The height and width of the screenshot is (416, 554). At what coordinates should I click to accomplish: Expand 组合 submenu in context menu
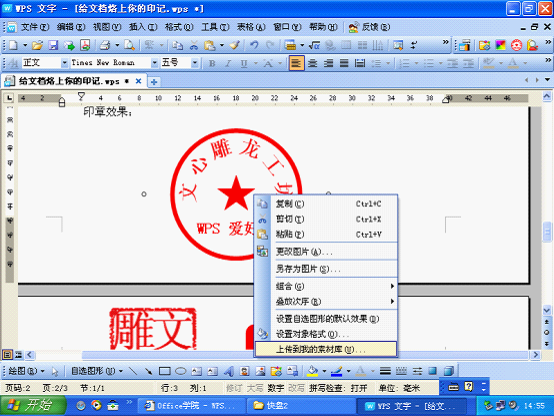[x=334, y=286]
